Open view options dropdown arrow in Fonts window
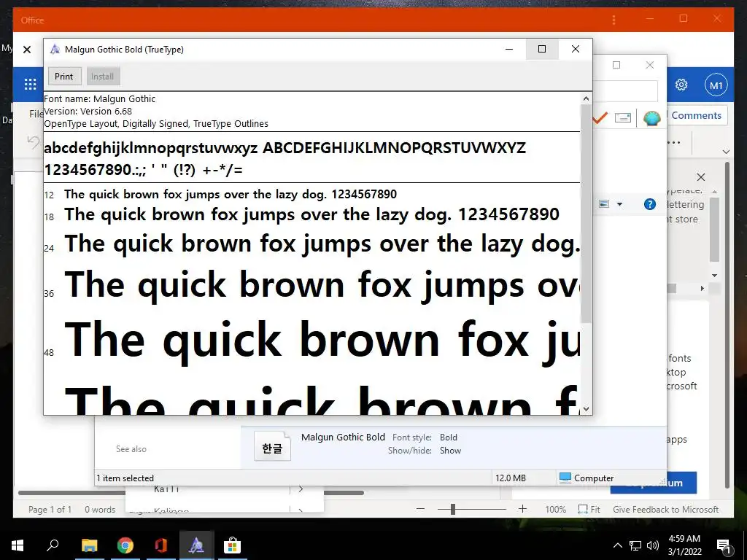 point(619,204)
